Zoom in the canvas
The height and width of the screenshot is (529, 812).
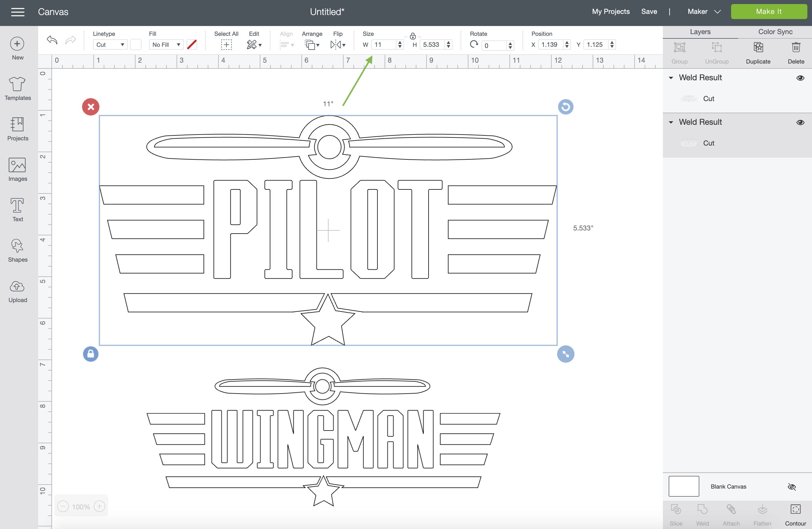99,506
